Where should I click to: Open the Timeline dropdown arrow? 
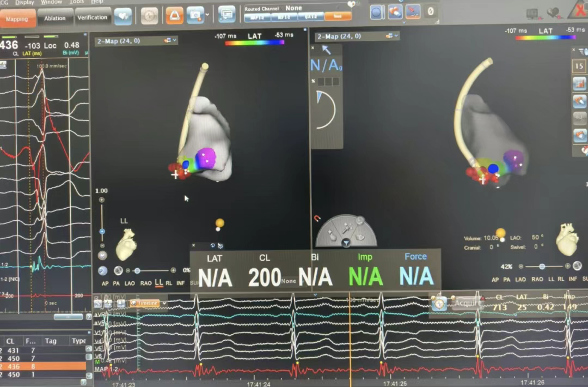(x=164, y=303)
